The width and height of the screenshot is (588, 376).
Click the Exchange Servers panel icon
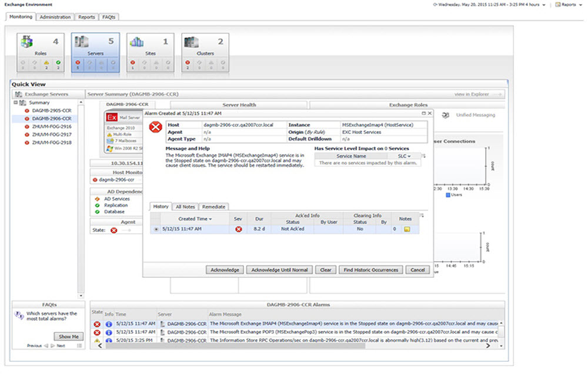pos(18,94)
